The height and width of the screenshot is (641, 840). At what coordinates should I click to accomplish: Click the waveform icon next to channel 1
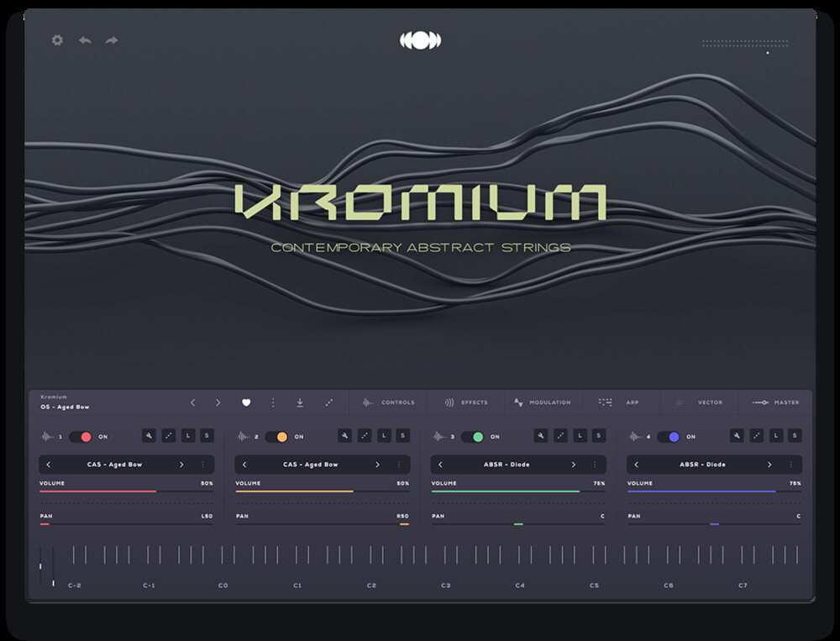click(46, 435)
